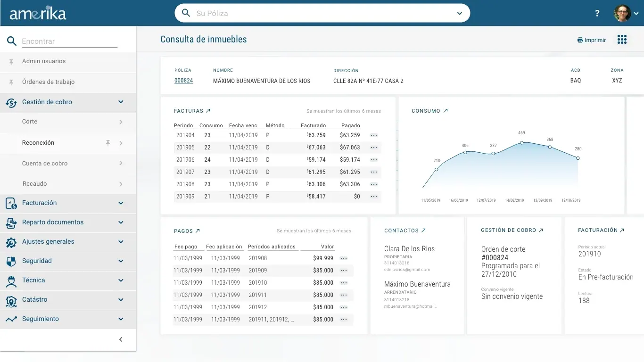Open the arrow icon next to FACTURAS

pos(208,111)
